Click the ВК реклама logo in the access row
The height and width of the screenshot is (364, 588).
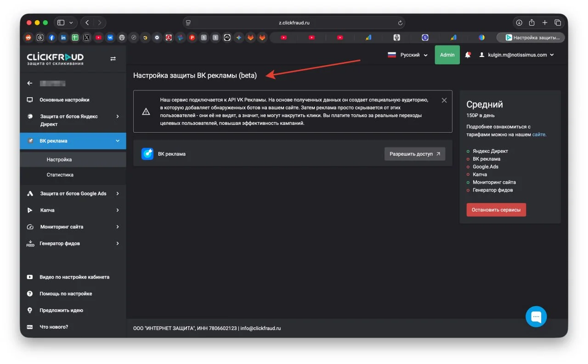[147, 154]
